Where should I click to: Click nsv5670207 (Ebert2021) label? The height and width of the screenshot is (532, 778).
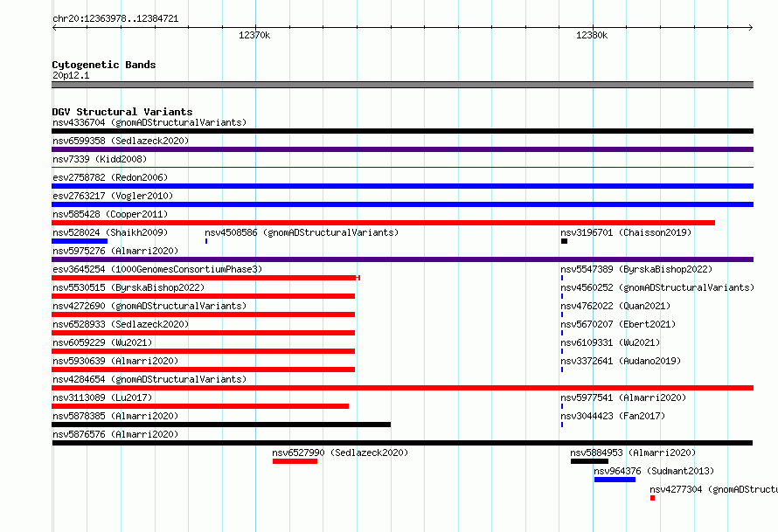618,324
